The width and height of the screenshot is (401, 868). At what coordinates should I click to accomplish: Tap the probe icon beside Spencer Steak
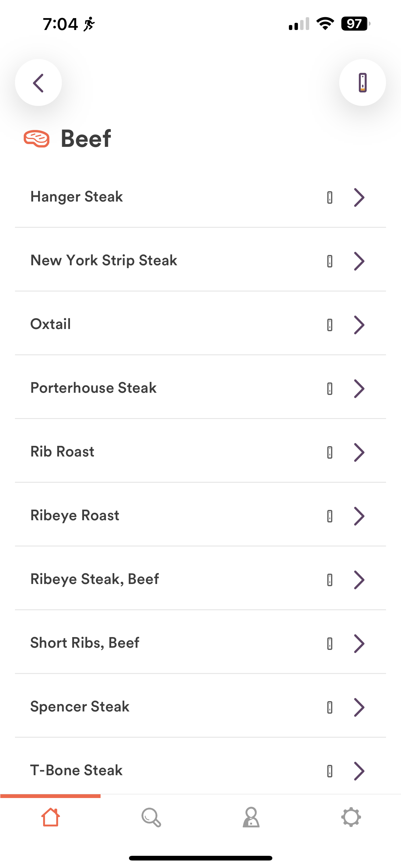330,707
